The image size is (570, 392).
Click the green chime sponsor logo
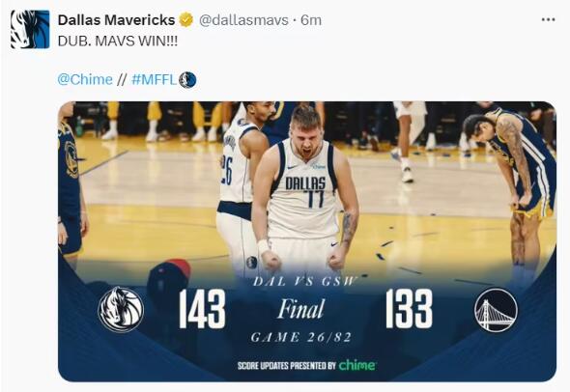357,365
